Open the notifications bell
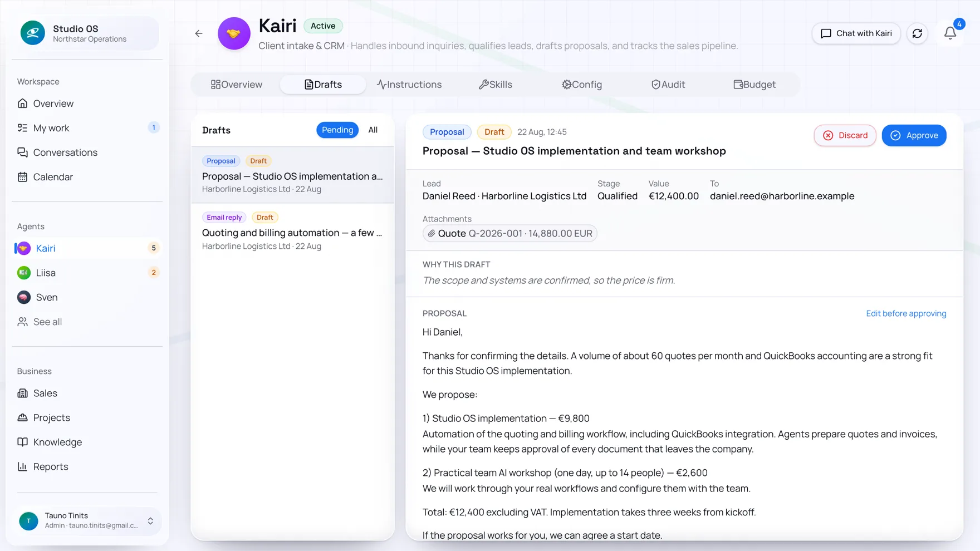The width and height of the screenshot is (980, 551). pos(950,33)
